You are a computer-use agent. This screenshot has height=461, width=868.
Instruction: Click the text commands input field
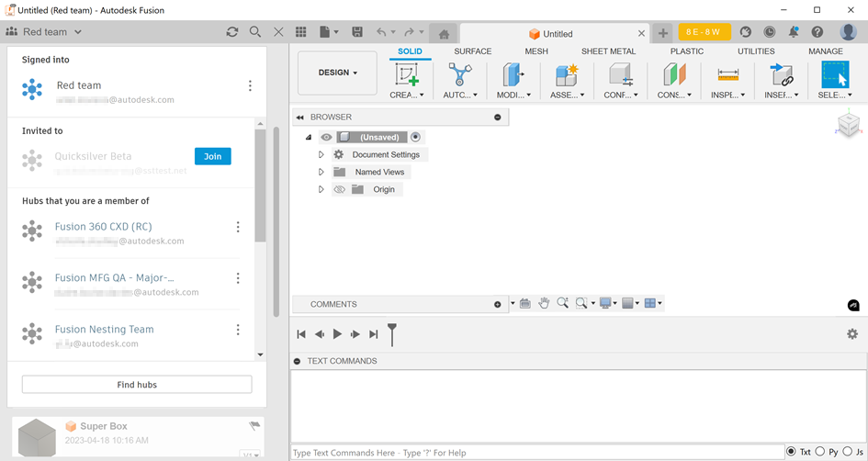click(537, 452)
